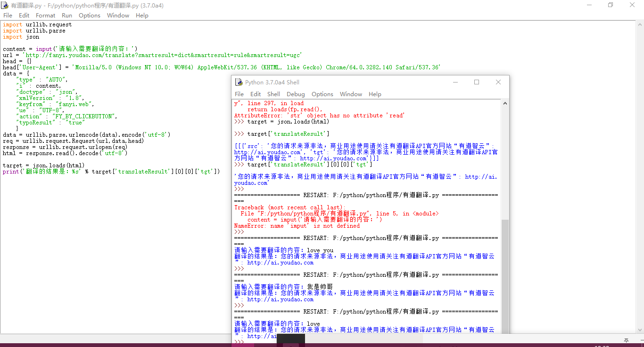
Task: Click the red NameError message line in shell
Action: (297, 226)
